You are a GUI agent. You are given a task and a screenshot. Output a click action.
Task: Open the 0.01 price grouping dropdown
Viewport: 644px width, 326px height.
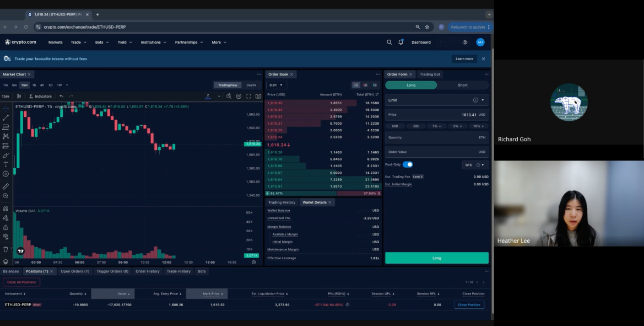pos(275,85)
